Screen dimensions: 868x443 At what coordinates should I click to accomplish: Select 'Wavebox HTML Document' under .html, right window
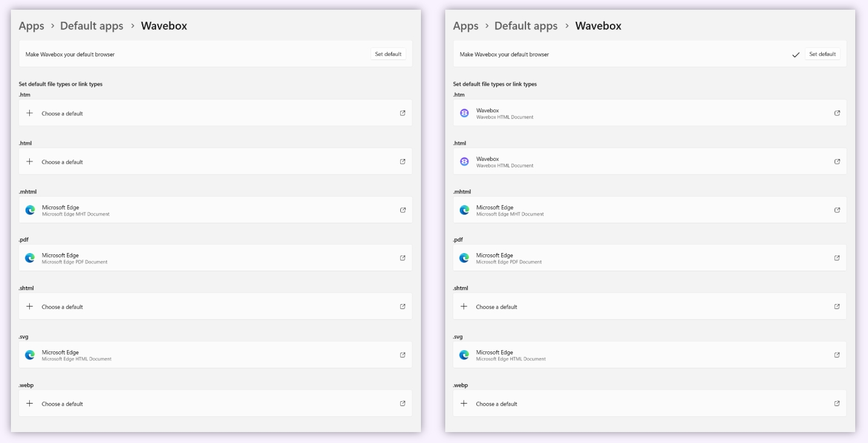click(505, 166)
